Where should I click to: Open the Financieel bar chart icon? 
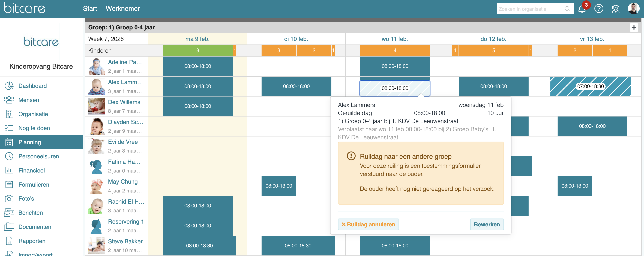[9, 170]
